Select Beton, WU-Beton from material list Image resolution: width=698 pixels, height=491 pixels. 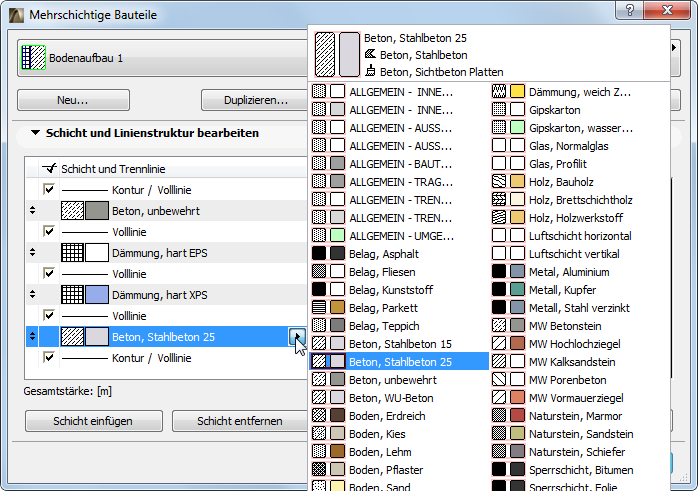400,398
